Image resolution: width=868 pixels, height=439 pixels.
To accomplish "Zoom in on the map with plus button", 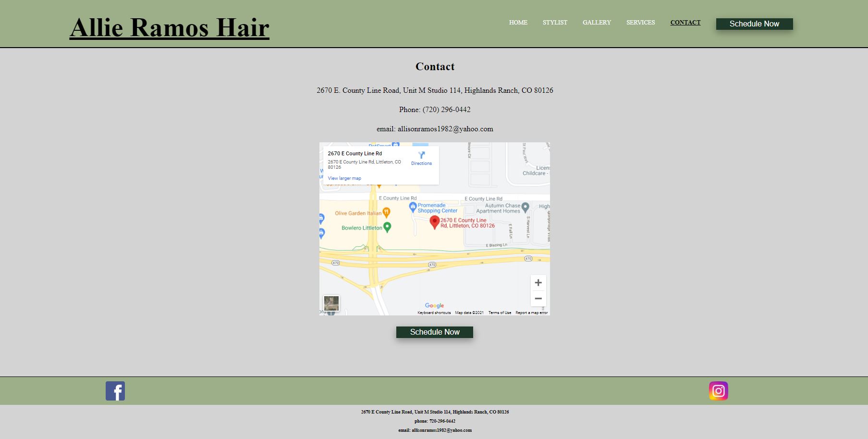I will (538, 282).
